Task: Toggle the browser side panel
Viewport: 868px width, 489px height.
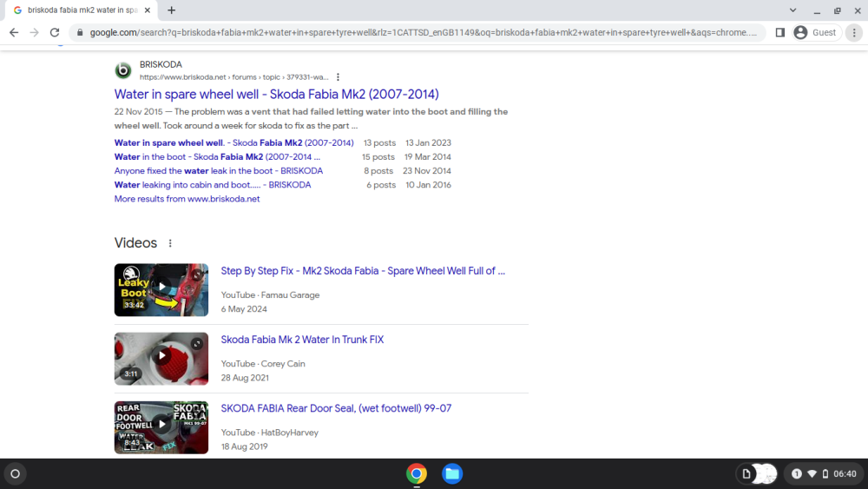Action: pyautogui.click(x=780, y=33)
